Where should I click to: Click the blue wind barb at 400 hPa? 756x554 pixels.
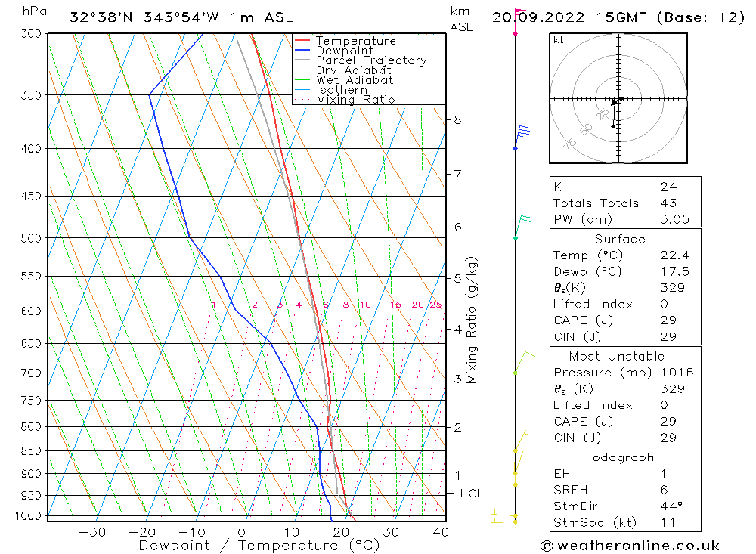(522, 137)
